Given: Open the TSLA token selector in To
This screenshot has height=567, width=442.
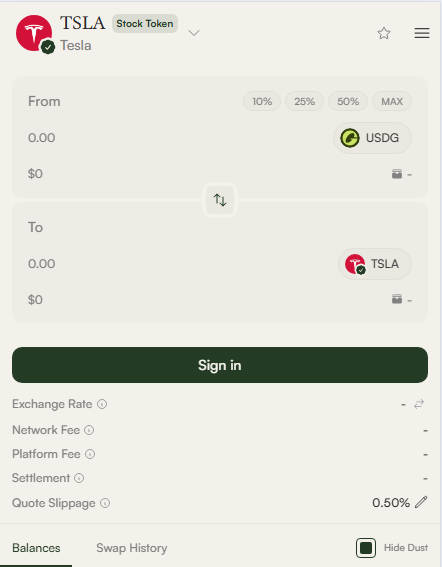Looking at the screenshot, I should coord(375,264).
